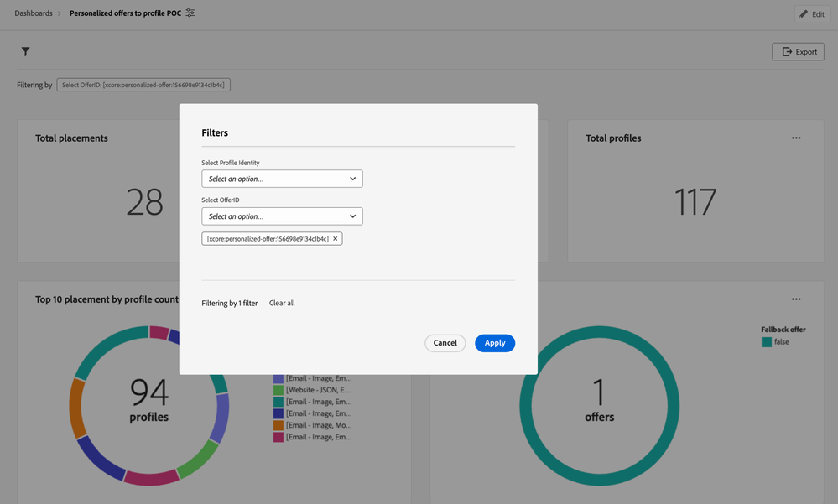Screen dimensions: 838x504
Task: Click the Edit pencil button
Action: coord(811,14)
